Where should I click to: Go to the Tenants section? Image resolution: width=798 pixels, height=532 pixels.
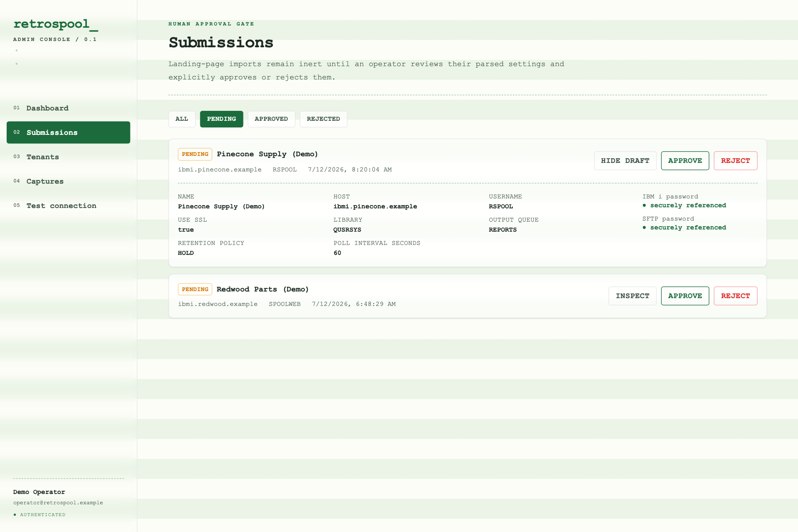tap(68, 157)
